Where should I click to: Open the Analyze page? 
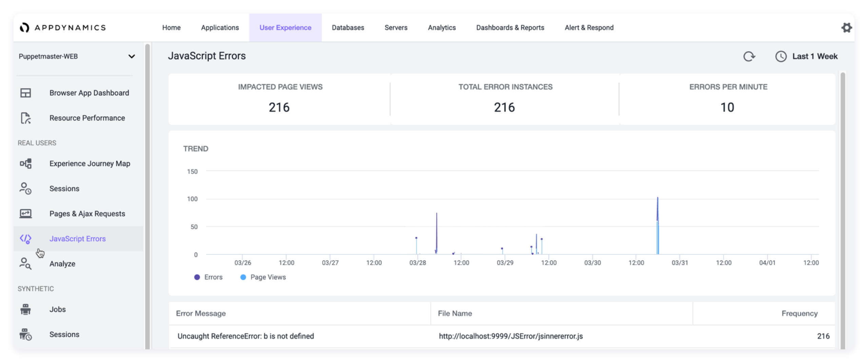click(x=62, y=264)
